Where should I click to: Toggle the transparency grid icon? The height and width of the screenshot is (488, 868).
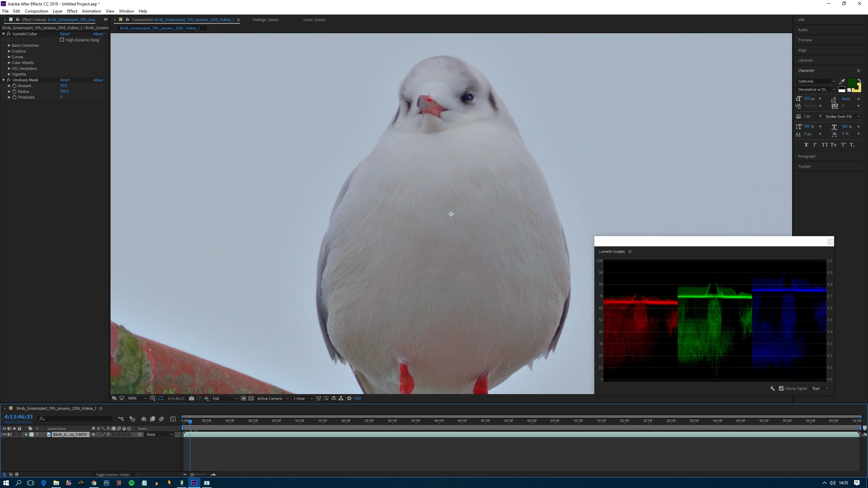(x=251, y=399)
